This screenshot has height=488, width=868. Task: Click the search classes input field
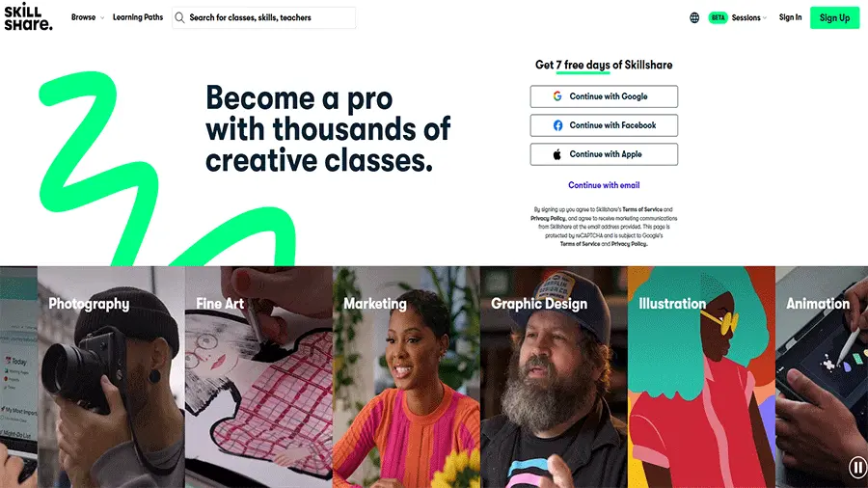point(264,17)
